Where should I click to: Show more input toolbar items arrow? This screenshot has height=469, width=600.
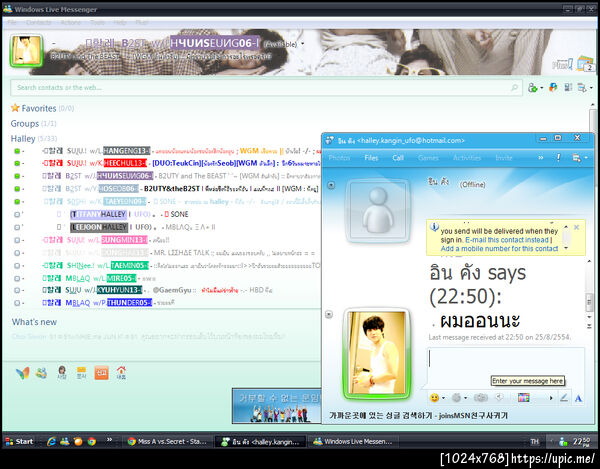pos(551,398)
